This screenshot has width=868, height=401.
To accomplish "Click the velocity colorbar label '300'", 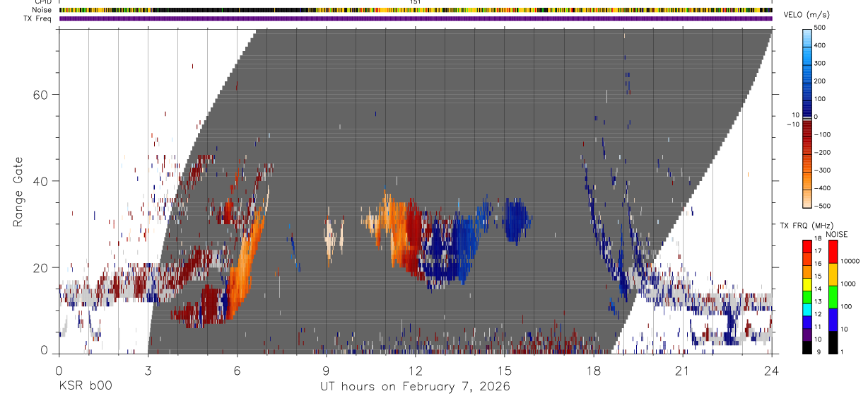I will [x=820, y=63].
